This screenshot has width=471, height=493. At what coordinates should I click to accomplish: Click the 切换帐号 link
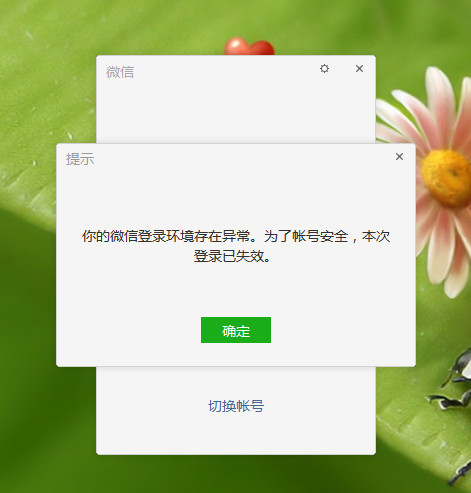[x=236, y=406]
